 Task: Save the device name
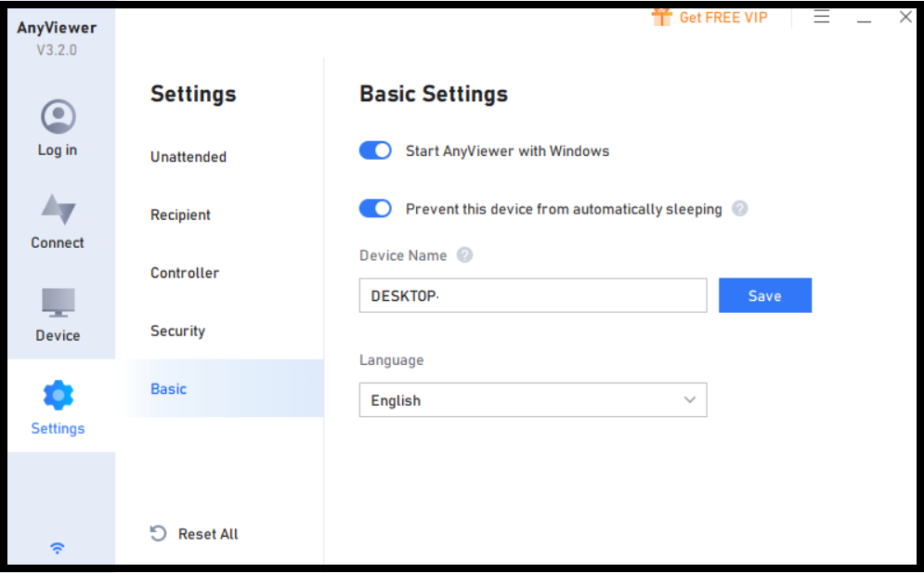[x=765, y=295]
